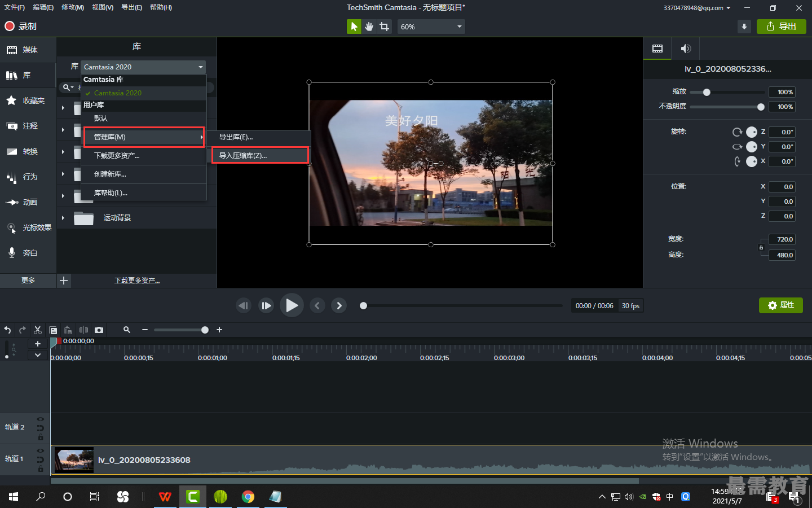Image resolution: width=812 pixels, height=508 pixels.
Task: Undo the last action in timeline toolbar
Action: tap(7, 330)
